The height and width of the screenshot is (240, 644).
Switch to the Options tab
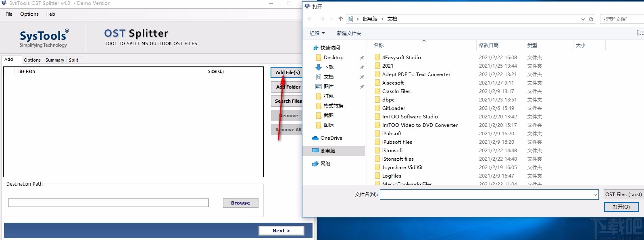[x=32, y=60]
